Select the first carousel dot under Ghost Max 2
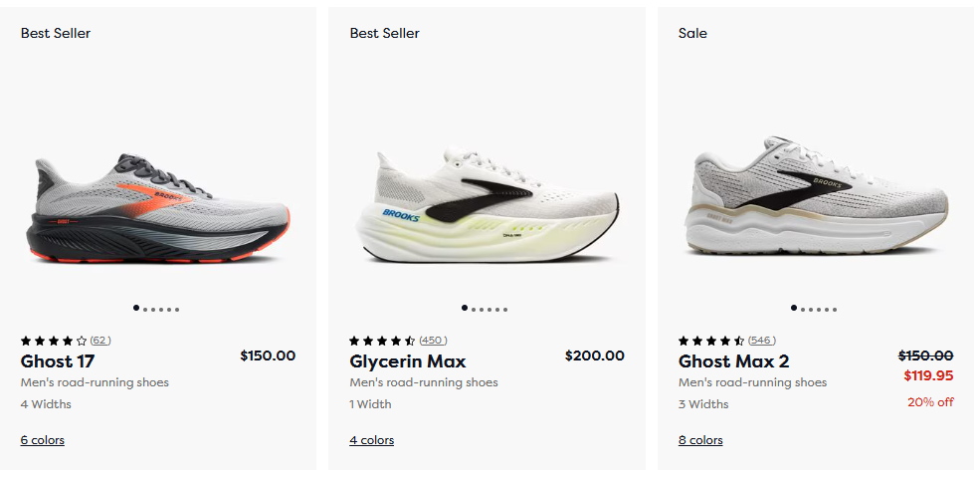Viewport: 980px width, 477px height. [x=794, y=309]
